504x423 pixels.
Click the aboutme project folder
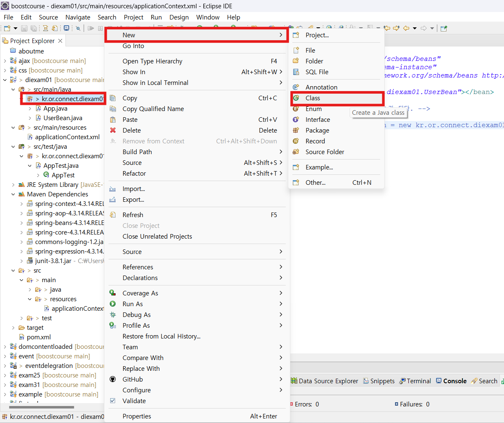(x=31, y=51)
